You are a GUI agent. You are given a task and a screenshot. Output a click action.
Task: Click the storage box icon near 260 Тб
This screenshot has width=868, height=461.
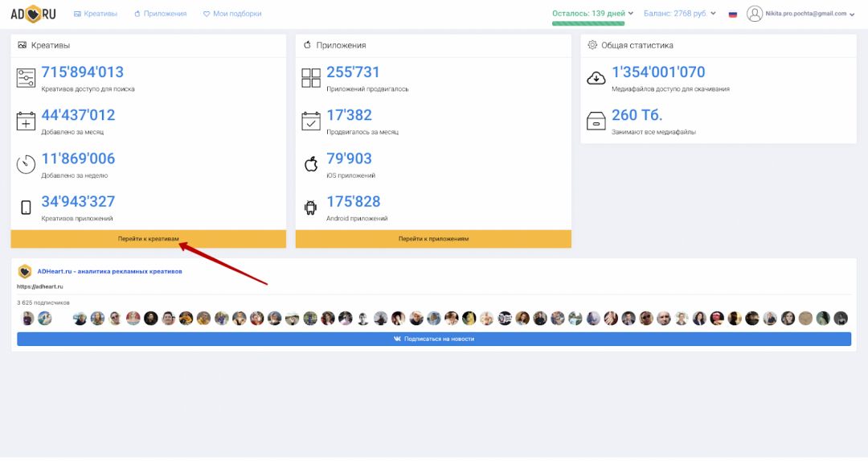pyautogui.click(x=596, y=121)
